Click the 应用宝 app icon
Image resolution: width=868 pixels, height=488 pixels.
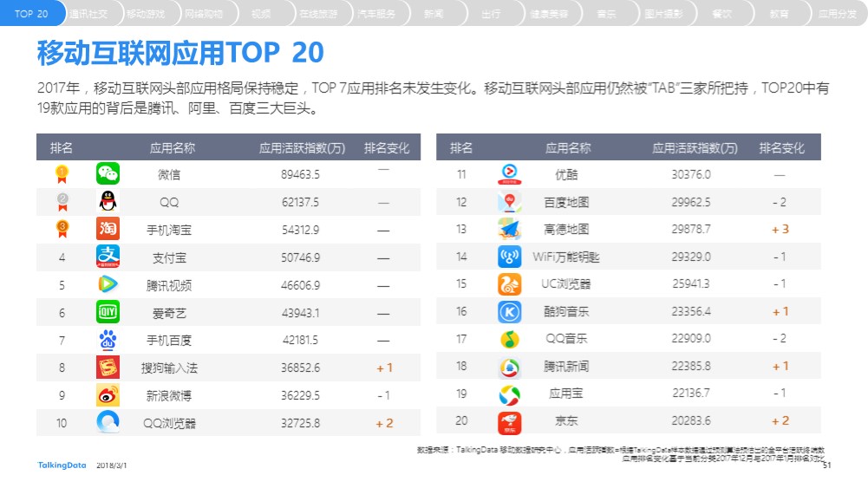[509, 395]
